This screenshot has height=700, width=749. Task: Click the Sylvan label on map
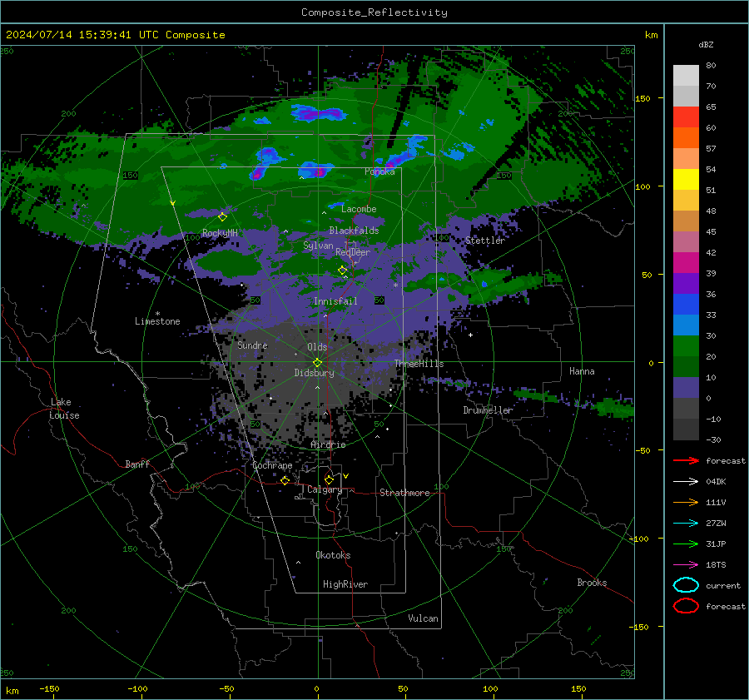[318, 246]
